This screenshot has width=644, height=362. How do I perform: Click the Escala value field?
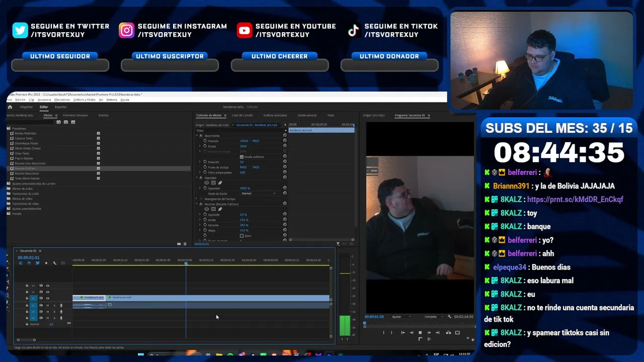pos(244,146)
